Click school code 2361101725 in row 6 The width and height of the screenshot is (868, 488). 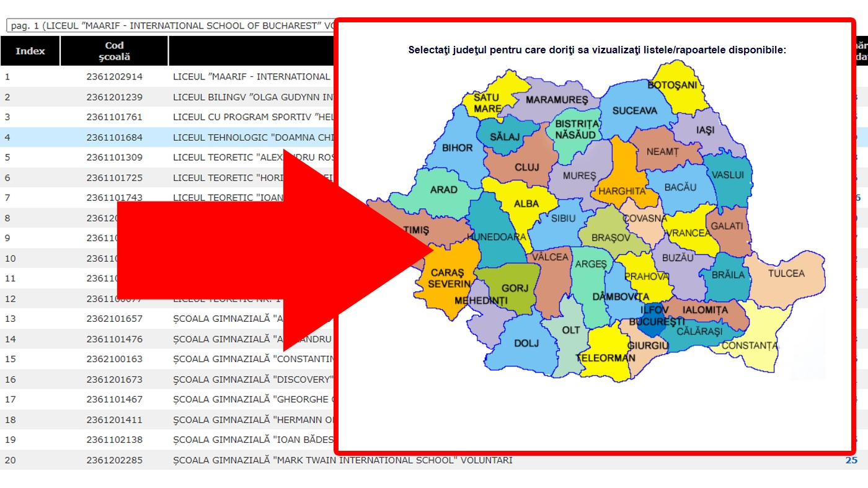point(114,178)
